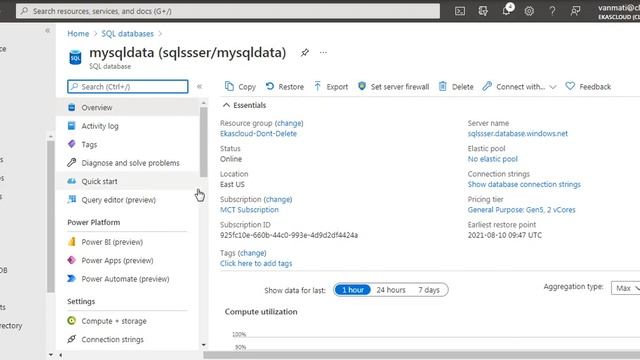Click earliest restore point 2021-08-10 09:47 UTC
The height and width of the screenshot is (360, 640).
[505, 235]
